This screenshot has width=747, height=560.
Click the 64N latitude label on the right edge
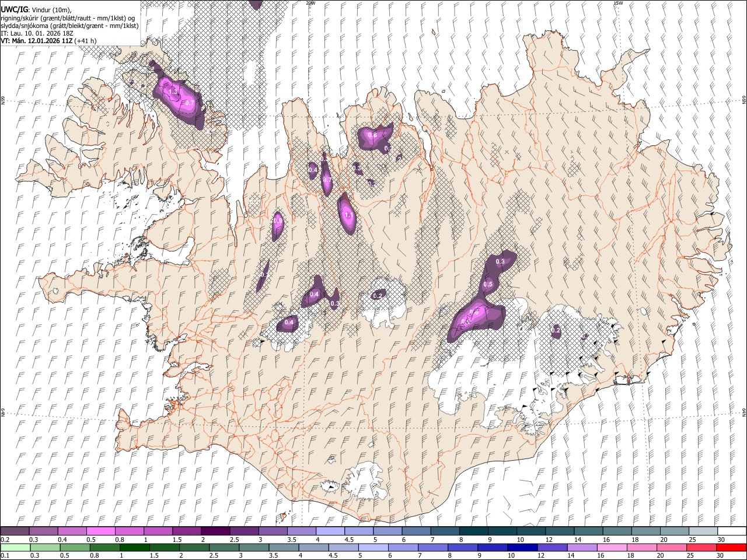[x=744, y=412]
